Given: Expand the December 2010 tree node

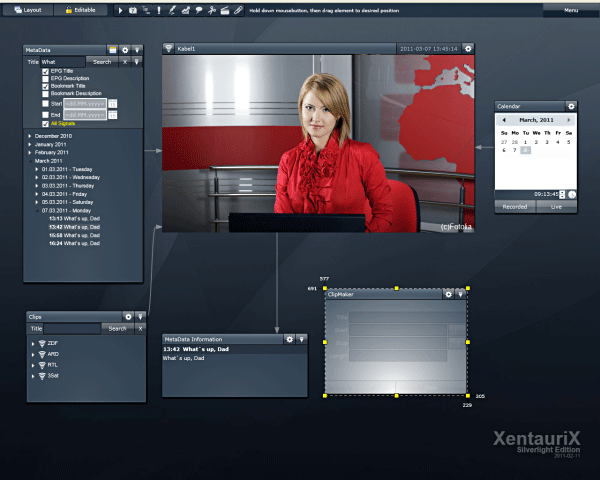Looking at the screenshot, I should tap(30, 135).
